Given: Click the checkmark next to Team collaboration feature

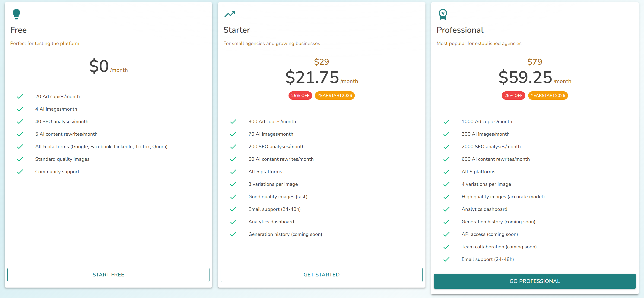Looking at the screenshot, I should [446, 247].
